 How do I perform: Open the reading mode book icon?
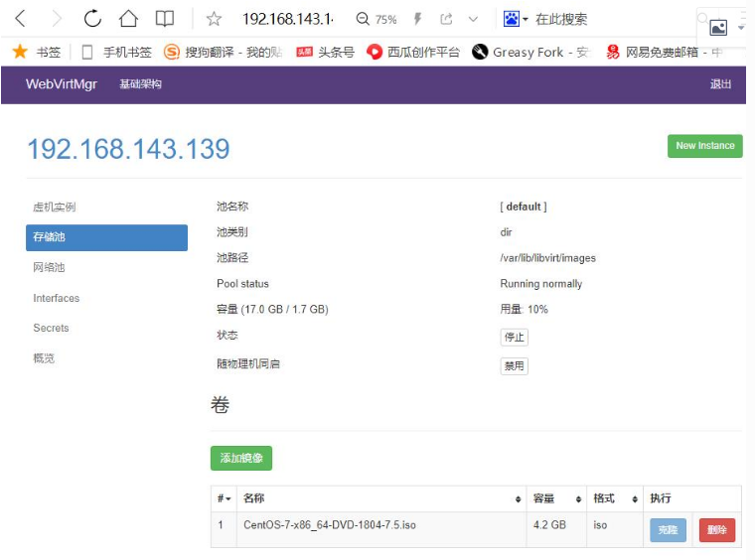[x=165, y=19]
